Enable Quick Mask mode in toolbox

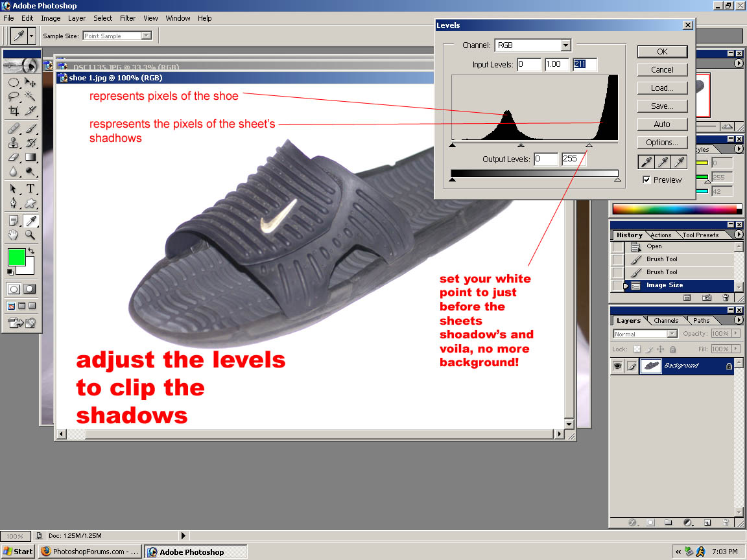[x=30, y=289]
